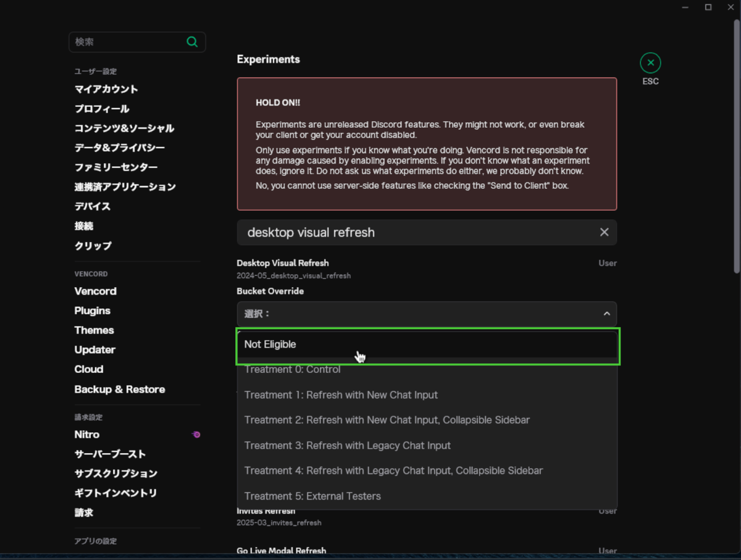Open the Vencord settings page
The image size is (741, 560).
(x=95, y=291)
